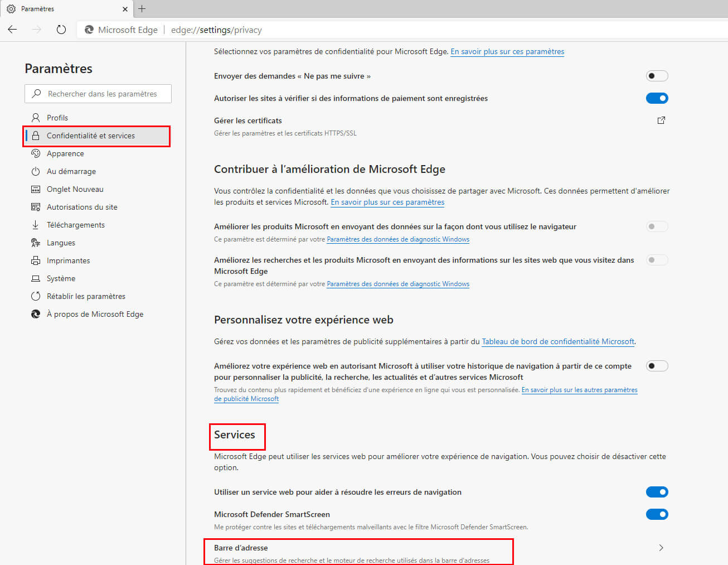Viewport: 728px width, 565px height.
Task: Click the Edge logo in the address bar
Action: [x=89, y=30]
